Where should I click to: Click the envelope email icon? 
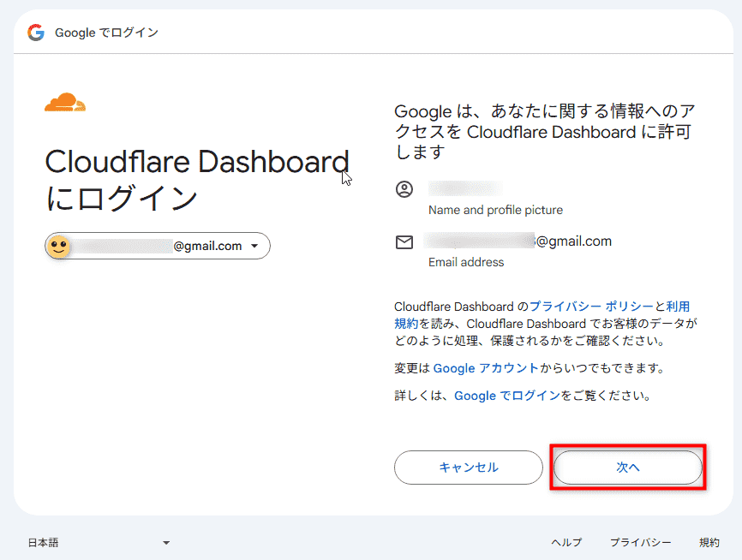[x=404, y=242]
